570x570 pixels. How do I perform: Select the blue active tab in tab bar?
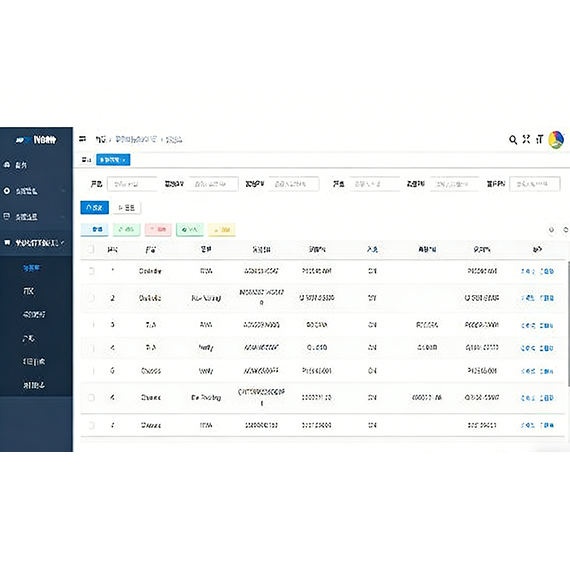pyautogui.click(x=113, y=160)
